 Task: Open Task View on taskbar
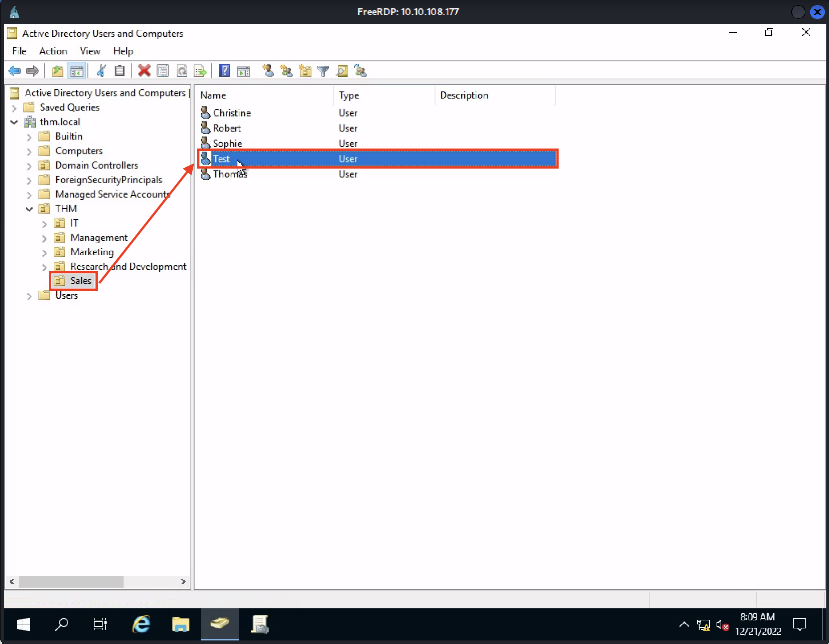click(x=100, y=625)
